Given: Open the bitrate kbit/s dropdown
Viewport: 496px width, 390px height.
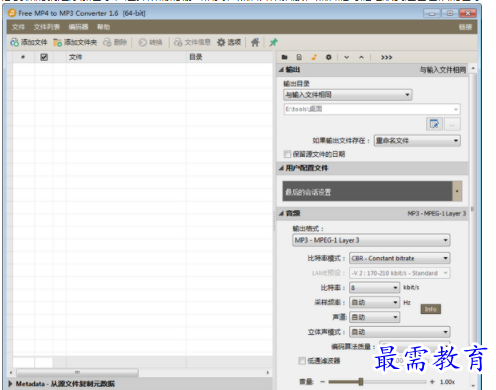Looking at the screenshot, I should coord(374,288).
